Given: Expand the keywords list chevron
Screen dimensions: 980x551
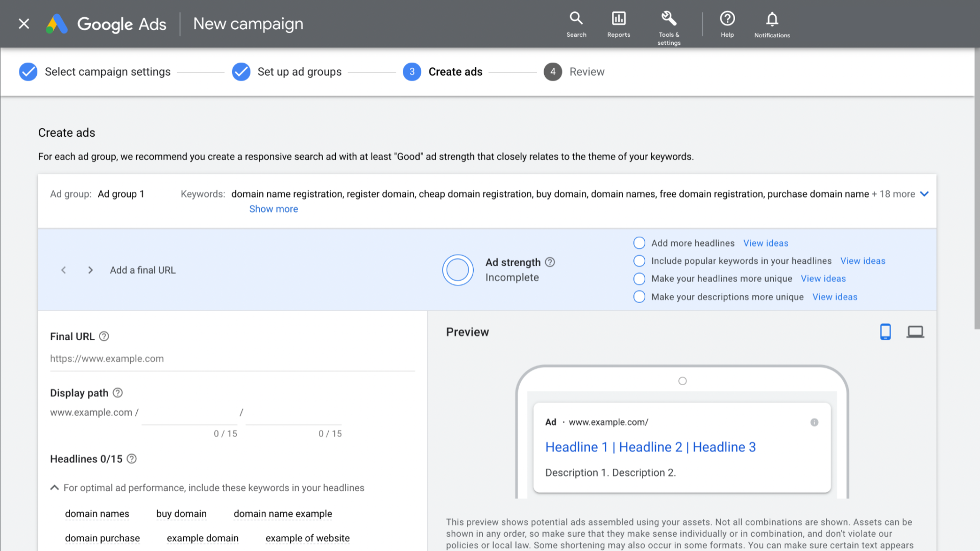Looking at the screenshot, I should 924,194.
